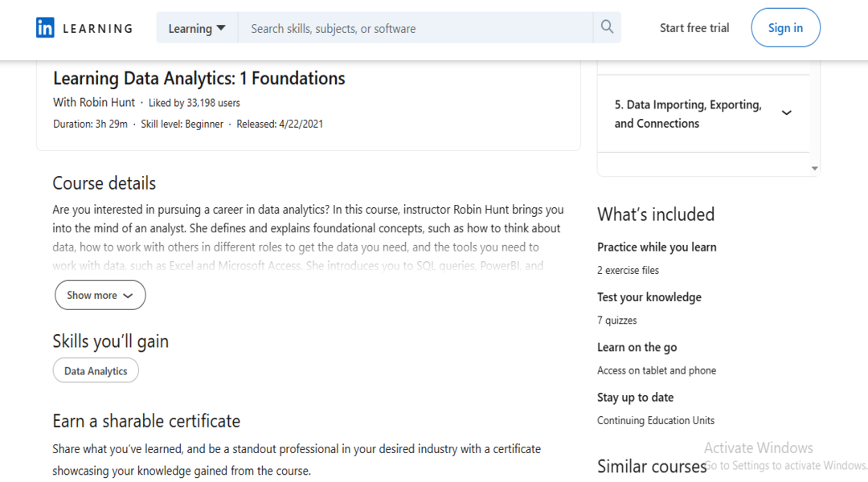Click 'Practice while you learn' label

(657, 247)
